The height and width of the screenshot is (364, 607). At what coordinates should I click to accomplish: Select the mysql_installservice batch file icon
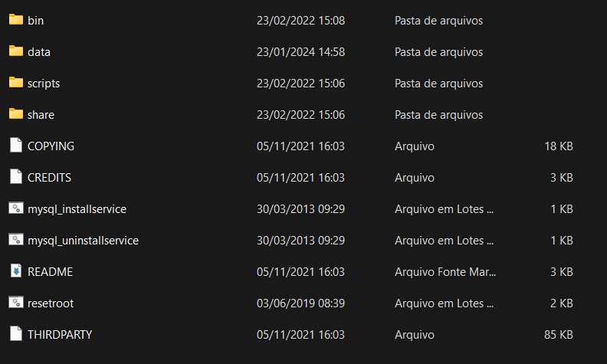click(16, 208)
